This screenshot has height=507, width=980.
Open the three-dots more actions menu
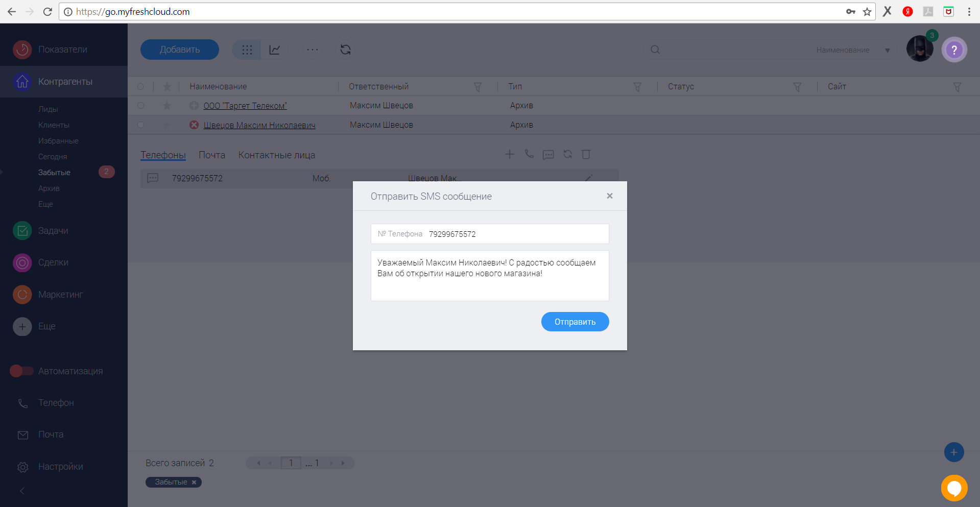click(x=313, y=50)
